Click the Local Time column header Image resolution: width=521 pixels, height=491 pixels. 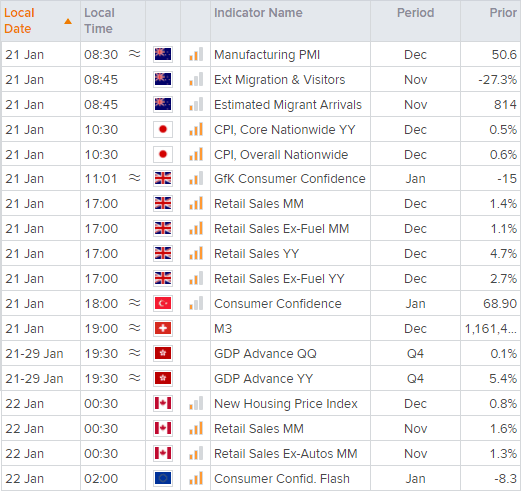pyautogui.click(x=113, y=21)
